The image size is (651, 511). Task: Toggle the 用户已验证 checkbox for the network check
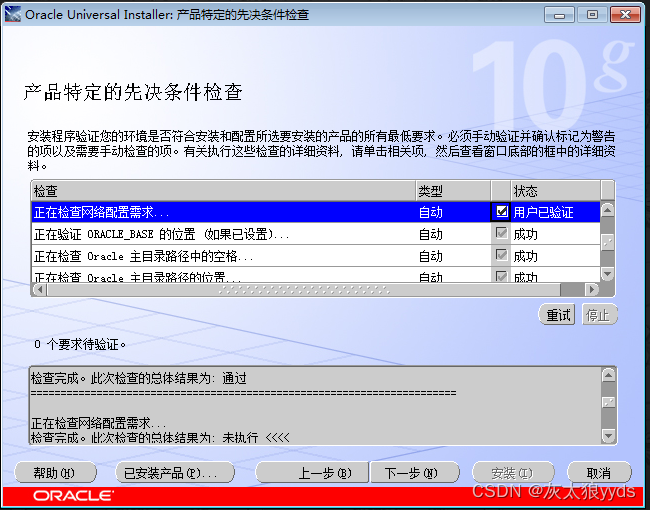pyautogui.click(x=501, y=212)
